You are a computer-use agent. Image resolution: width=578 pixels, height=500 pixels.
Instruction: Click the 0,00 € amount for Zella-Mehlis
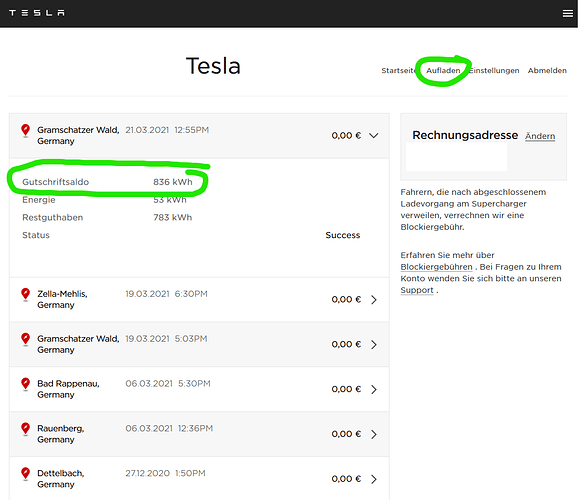click(x=346, y=299)
